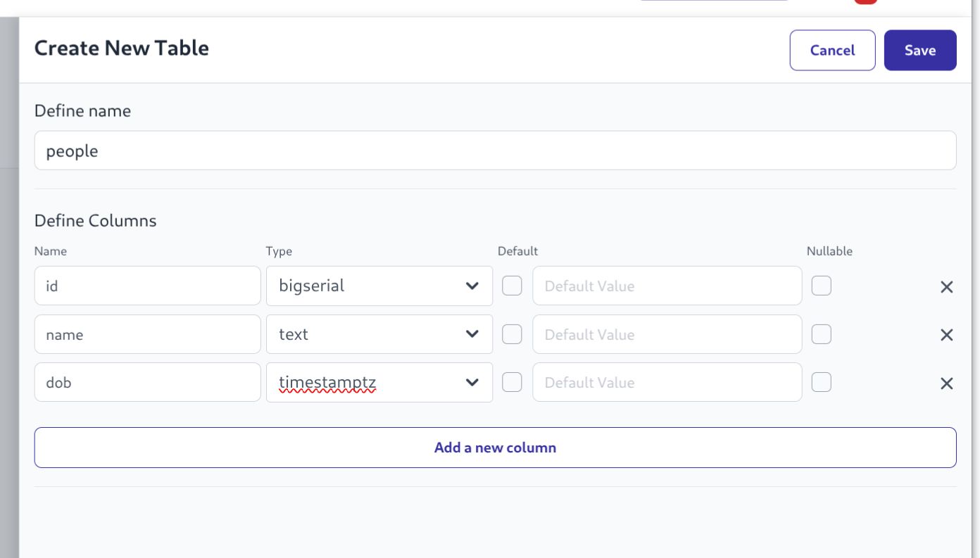The height and width of the screenshot is (558, 980).
Task: Click the Default Value field for dob
Action: click(x=667, y=382)
